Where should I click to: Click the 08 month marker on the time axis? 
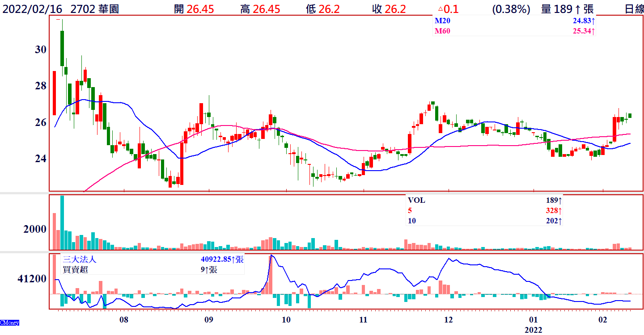[x=124, y=320]
